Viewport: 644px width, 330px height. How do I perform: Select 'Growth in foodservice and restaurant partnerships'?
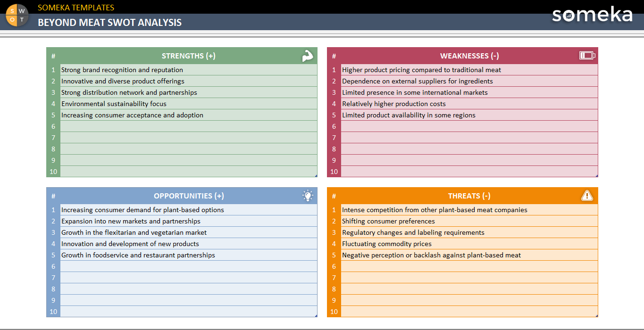coord(189,255)
